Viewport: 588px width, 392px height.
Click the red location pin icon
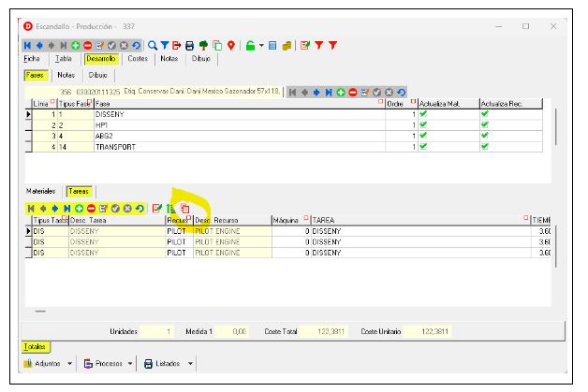(x=229, y=44)
